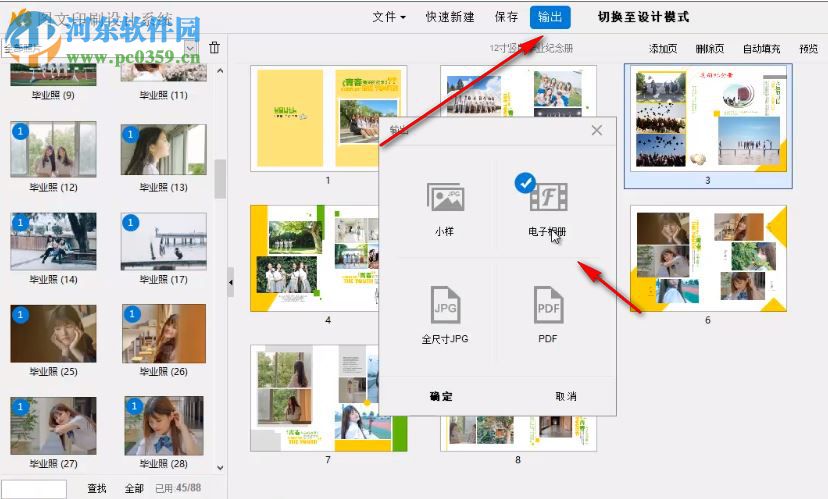The width and height of the screenshot is (828, 499).
Task: Open the photo category dropdown arrow
Action: (191, 48)
